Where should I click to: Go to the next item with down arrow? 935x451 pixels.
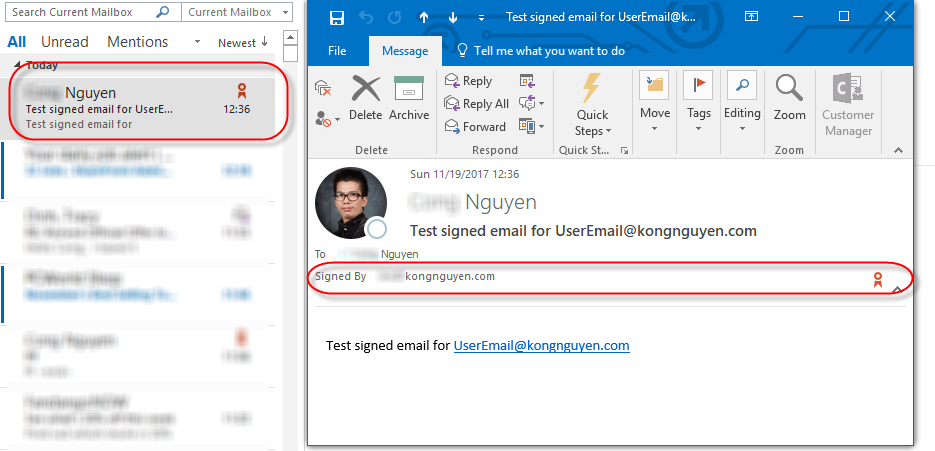click(453, 17)
